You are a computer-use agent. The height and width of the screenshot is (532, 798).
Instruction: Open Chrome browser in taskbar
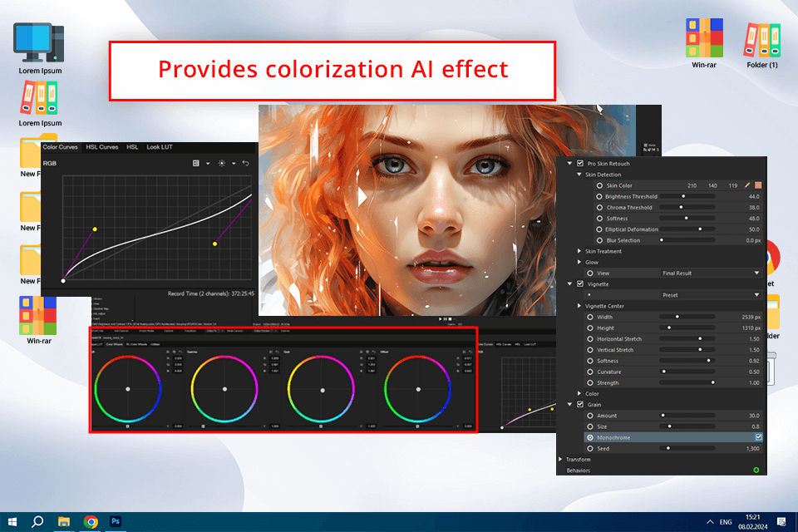(x=91, y=522)
